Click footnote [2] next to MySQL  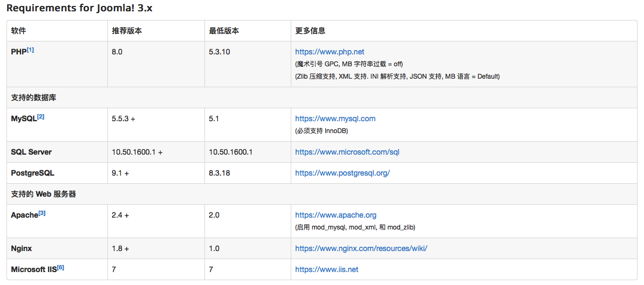(x=40, y=117)
